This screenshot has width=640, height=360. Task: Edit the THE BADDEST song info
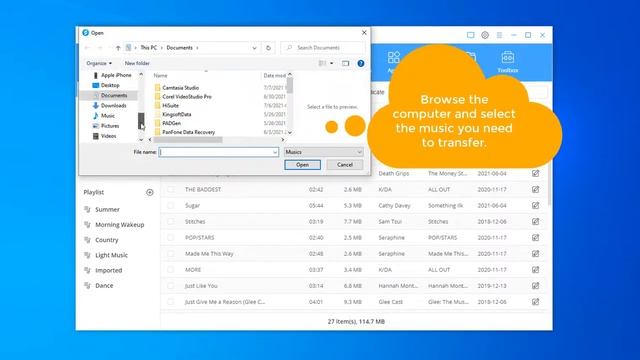pyautogui.click(x=536, y=189)
